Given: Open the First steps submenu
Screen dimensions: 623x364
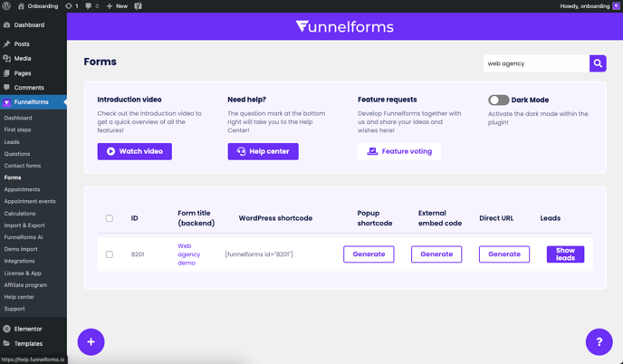Looking at the screenshot, I should point(17,130).
